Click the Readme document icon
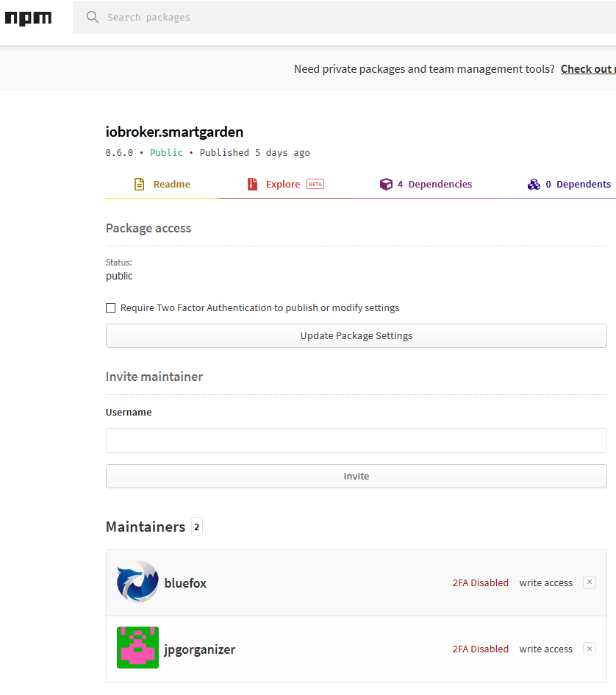Viewport: 616px width, 695px height. [x=139, y=185]
